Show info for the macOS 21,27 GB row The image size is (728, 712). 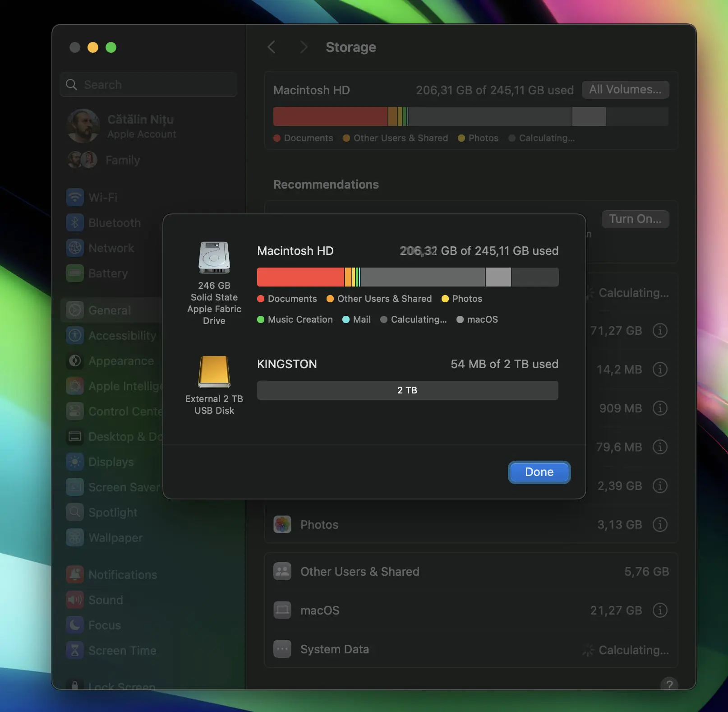[x=660, y=610]
